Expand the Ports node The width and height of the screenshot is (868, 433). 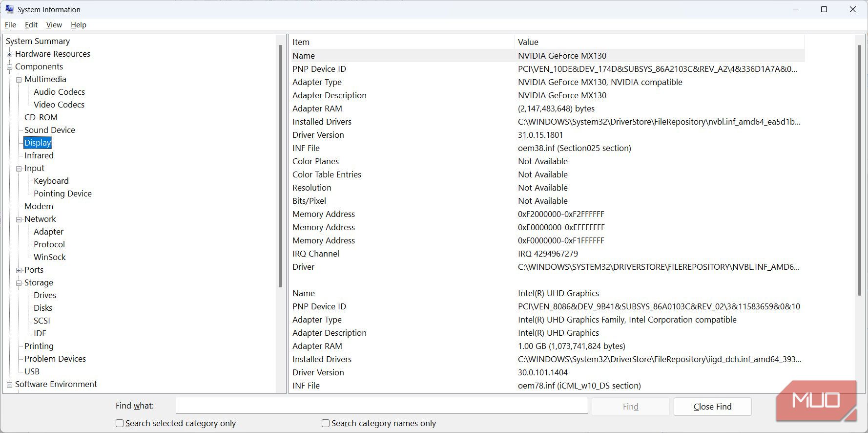19,270
